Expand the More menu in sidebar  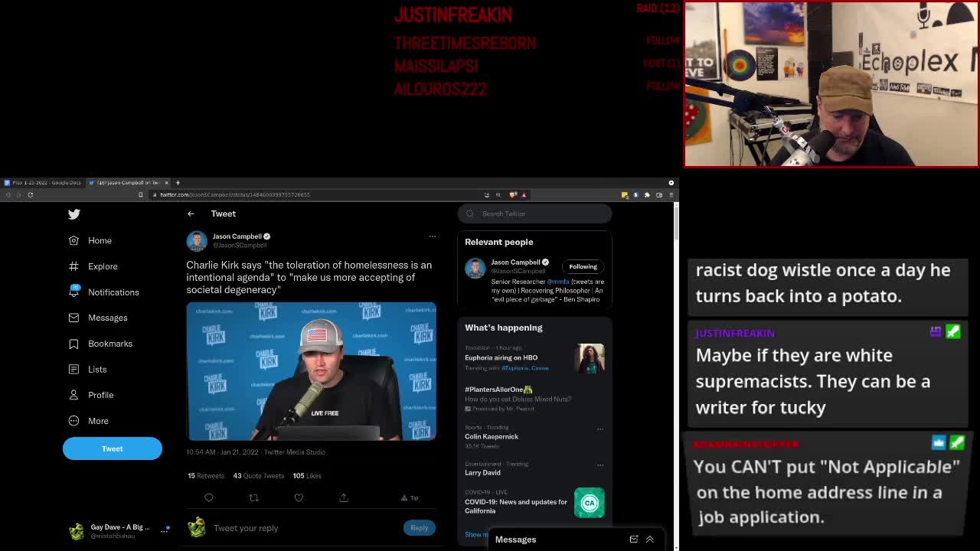(89, 421)
